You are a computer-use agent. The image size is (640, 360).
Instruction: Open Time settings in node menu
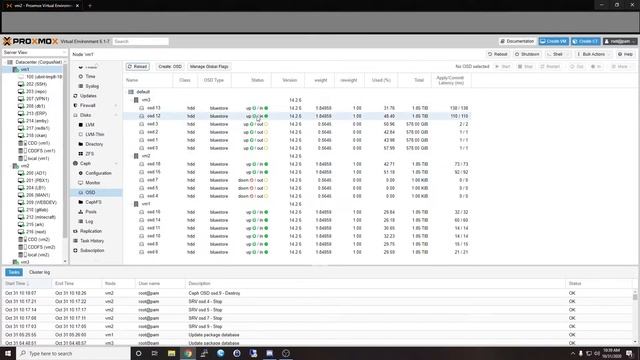tap(91, 76)
